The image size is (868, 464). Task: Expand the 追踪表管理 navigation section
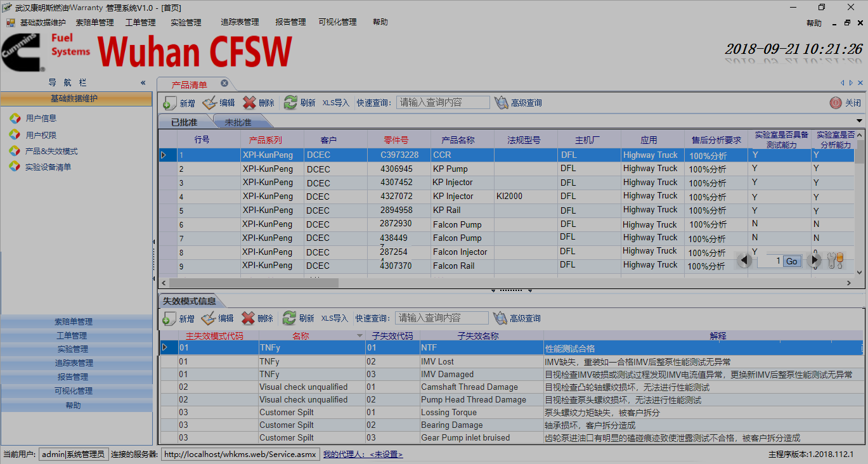point(77,363)
